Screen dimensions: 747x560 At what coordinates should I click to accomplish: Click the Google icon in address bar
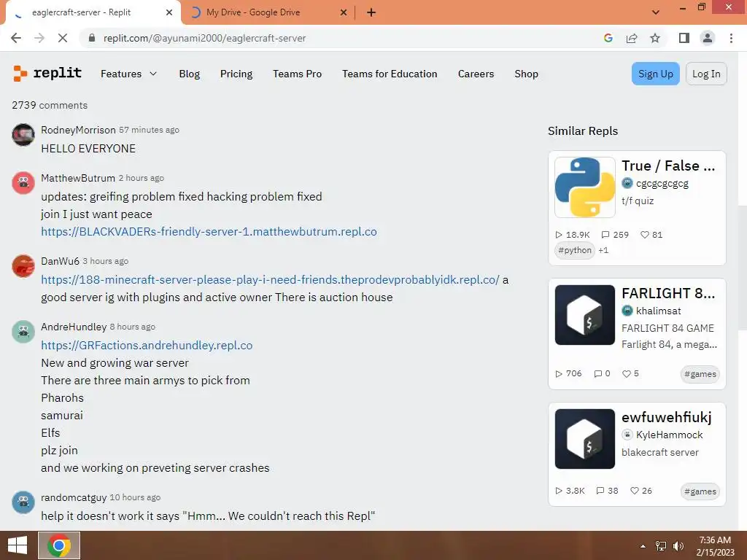click(608, 38)
